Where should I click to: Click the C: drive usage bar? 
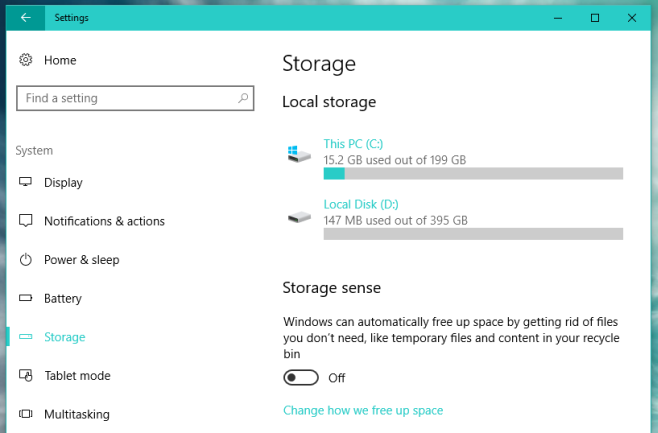[x=473, y=174]
